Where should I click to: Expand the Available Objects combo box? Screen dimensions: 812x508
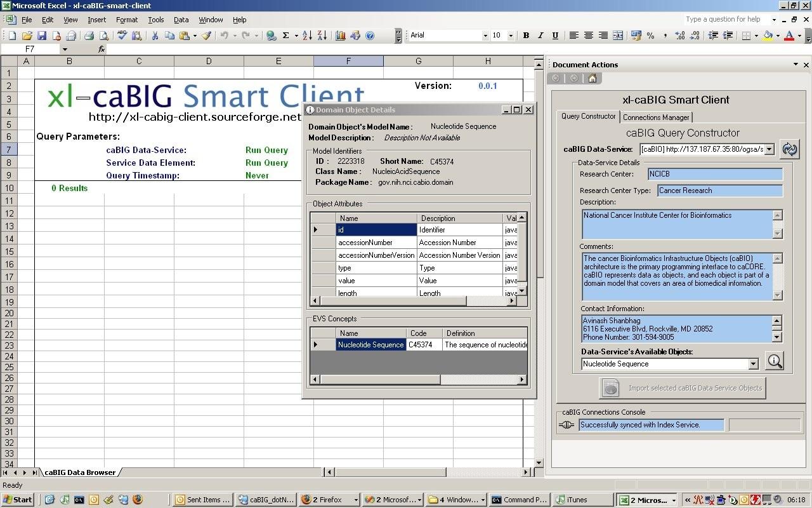(753, 364)
